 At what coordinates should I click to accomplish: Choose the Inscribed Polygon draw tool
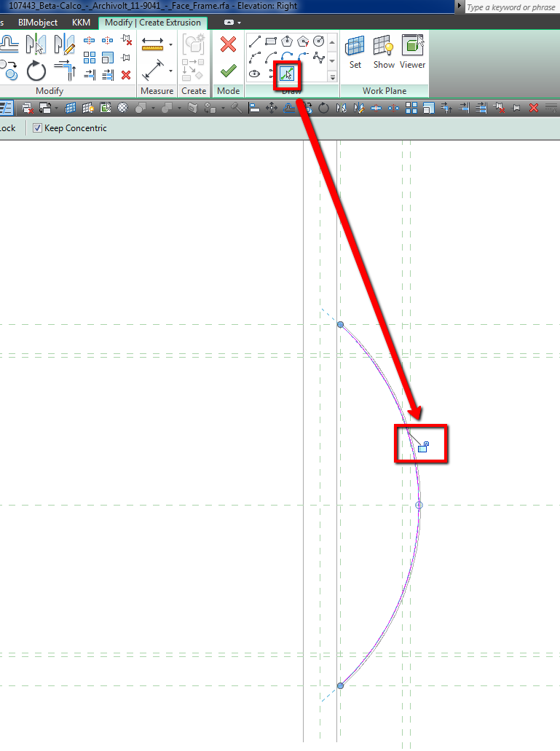click(287, 42)
